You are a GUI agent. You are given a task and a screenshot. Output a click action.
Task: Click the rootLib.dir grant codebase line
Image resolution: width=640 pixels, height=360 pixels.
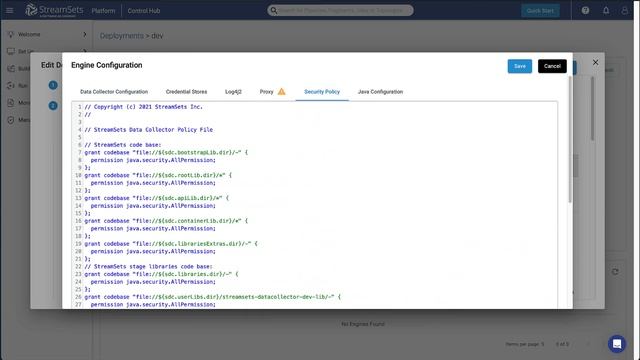tap(158, 175)
